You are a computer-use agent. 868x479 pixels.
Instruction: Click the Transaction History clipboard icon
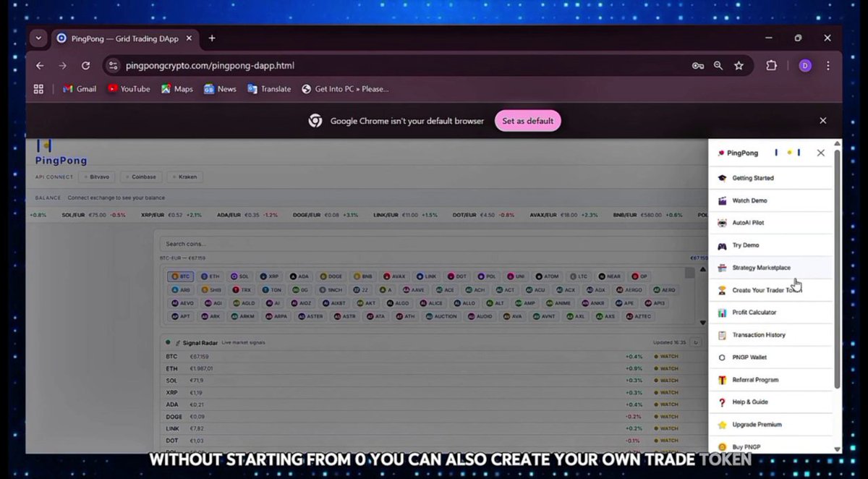[x=722, y=335]
